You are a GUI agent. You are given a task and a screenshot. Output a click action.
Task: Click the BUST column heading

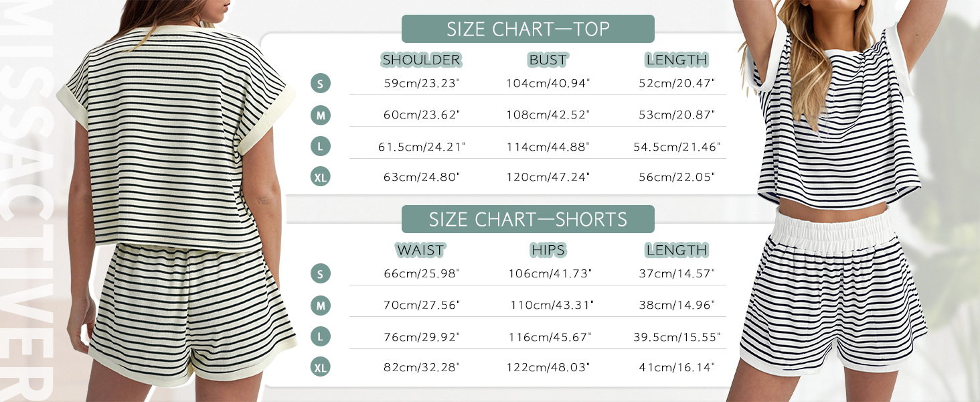tap(548, 60)
